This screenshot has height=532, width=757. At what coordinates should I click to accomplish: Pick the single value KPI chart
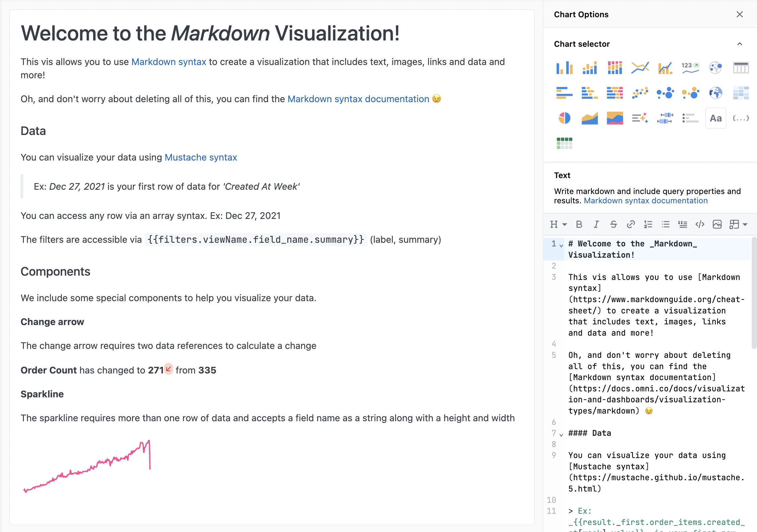pos(690,68)
